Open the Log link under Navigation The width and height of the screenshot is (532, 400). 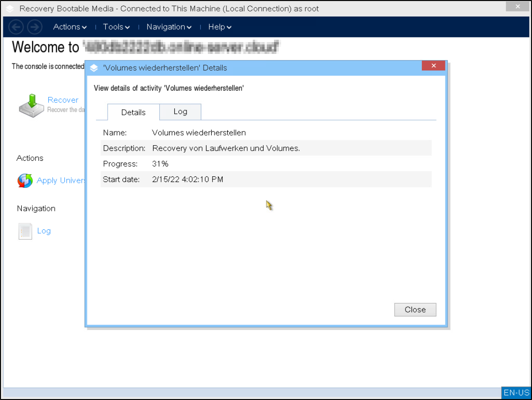click(x=44, y=231)
